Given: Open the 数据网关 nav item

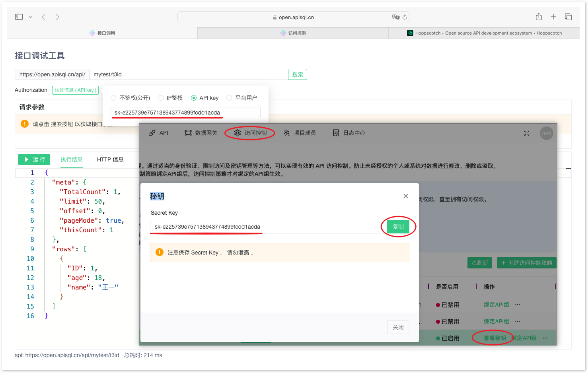Looking at the screenshot, I should (201, 133).
